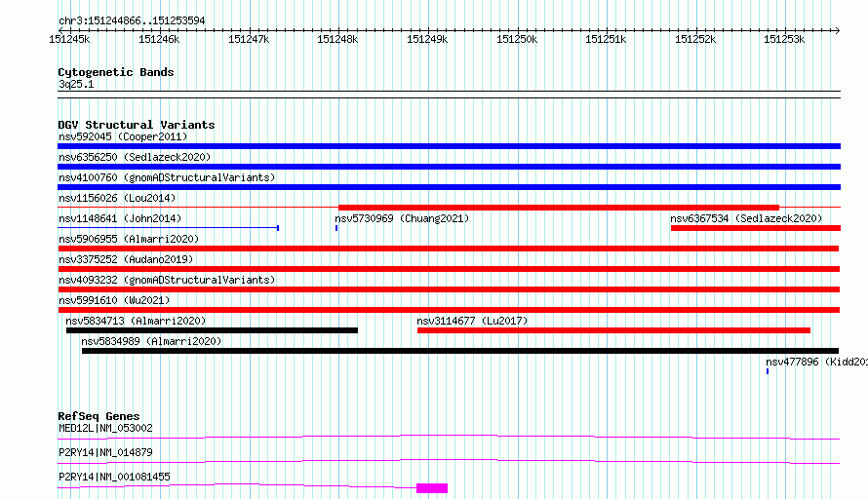The image size is (868, 499).
Task: Select the nsv5834989 (Almarri2020) black variant bar
Action: [x=460, y=351]
